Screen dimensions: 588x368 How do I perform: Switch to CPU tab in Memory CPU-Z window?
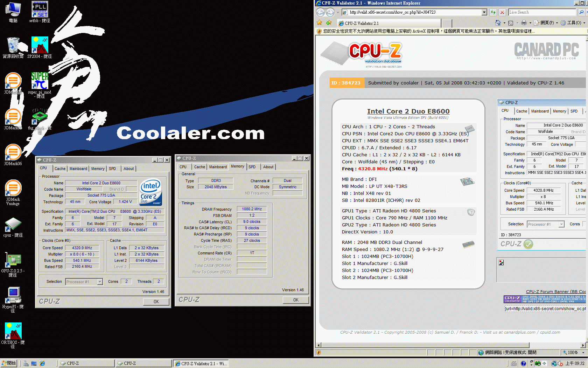[183, 167]
